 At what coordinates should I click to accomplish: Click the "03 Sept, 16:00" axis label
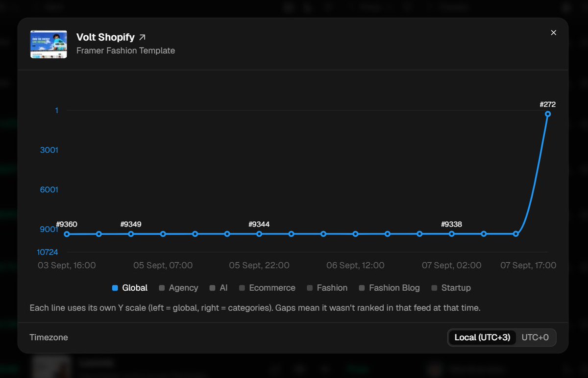pyautogui.click(x=67, y=265)
